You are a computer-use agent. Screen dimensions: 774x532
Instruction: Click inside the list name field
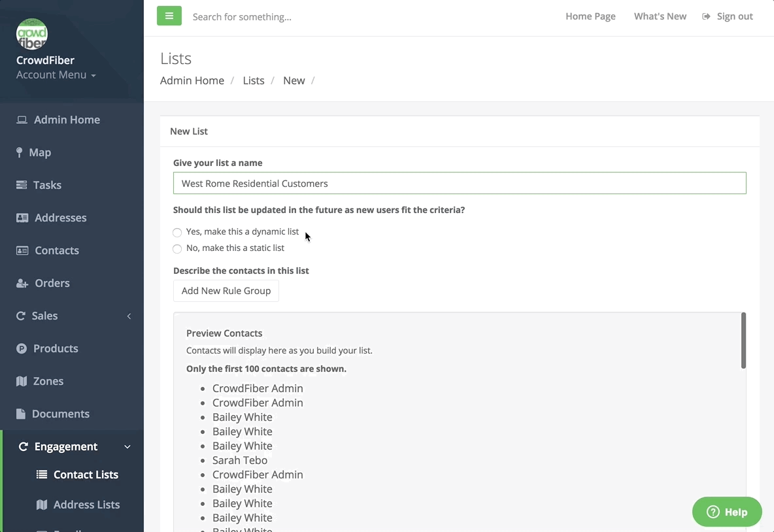(x=459, y=183)
